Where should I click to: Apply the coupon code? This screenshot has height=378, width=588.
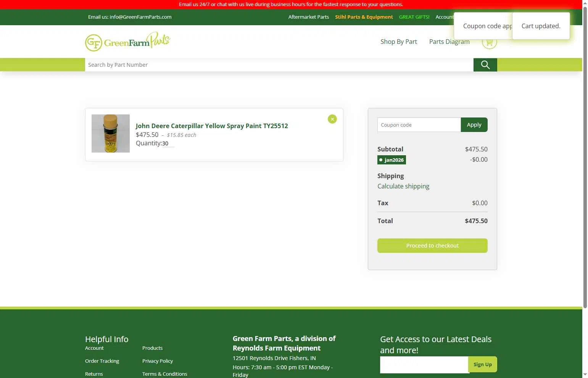click(474, 125)
